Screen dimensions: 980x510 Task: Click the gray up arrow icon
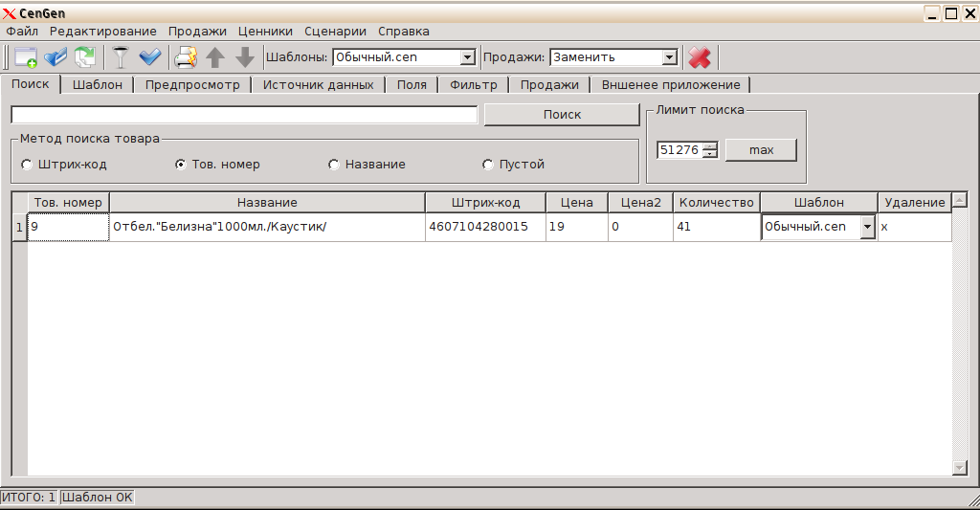click(215, 57)
